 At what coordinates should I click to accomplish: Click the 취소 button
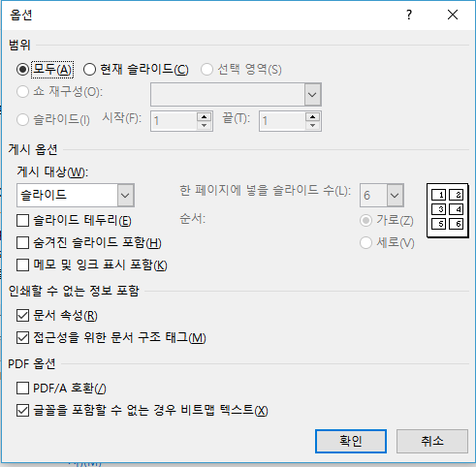tap(432, 441)
